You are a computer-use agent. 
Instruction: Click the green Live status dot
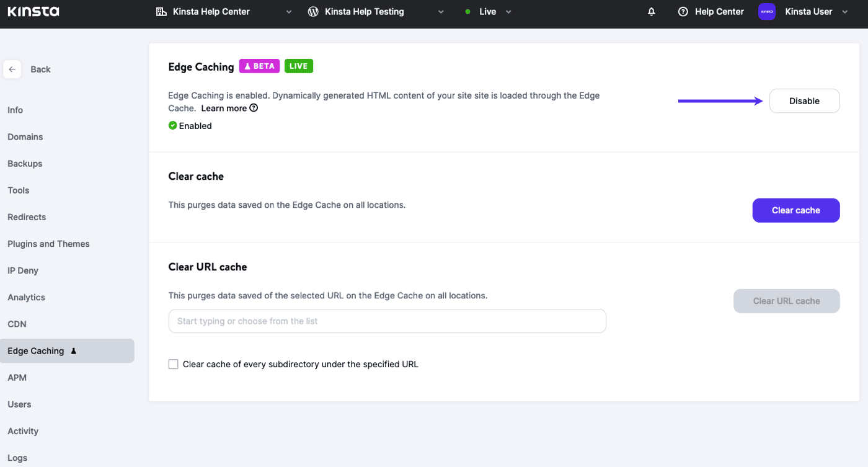tap(468, 12)
